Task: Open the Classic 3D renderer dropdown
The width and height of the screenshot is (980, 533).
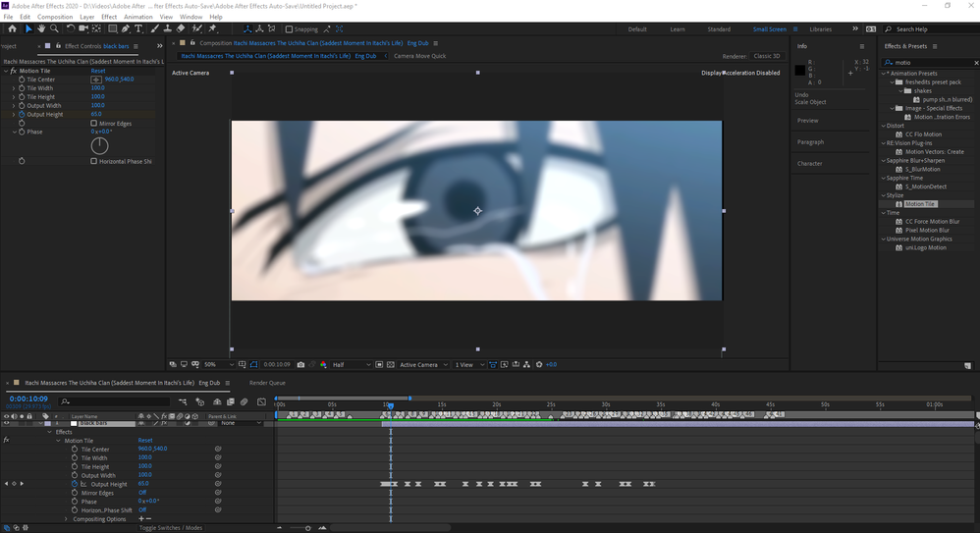Action: pyautogui.click(x=768, y=56)
